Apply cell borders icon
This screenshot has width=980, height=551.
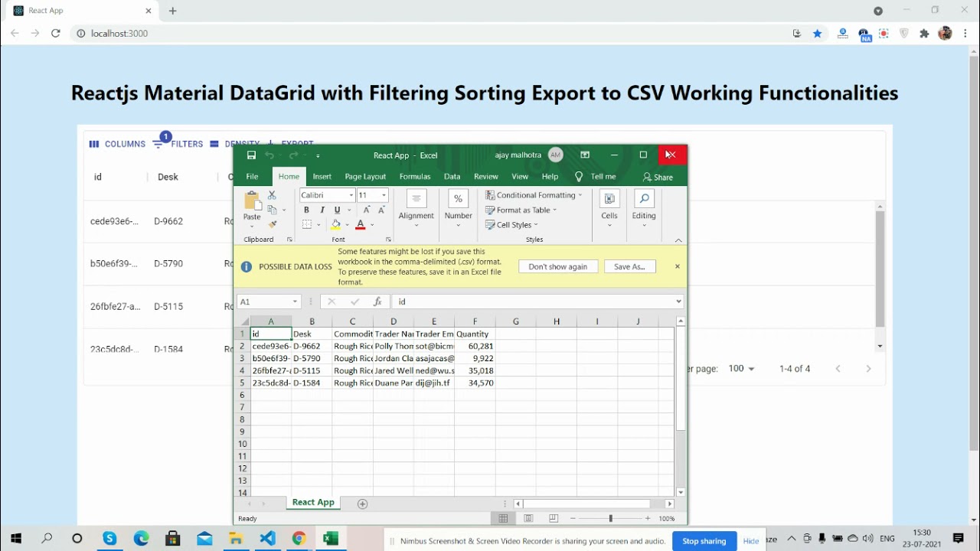(x=307, y=225)
